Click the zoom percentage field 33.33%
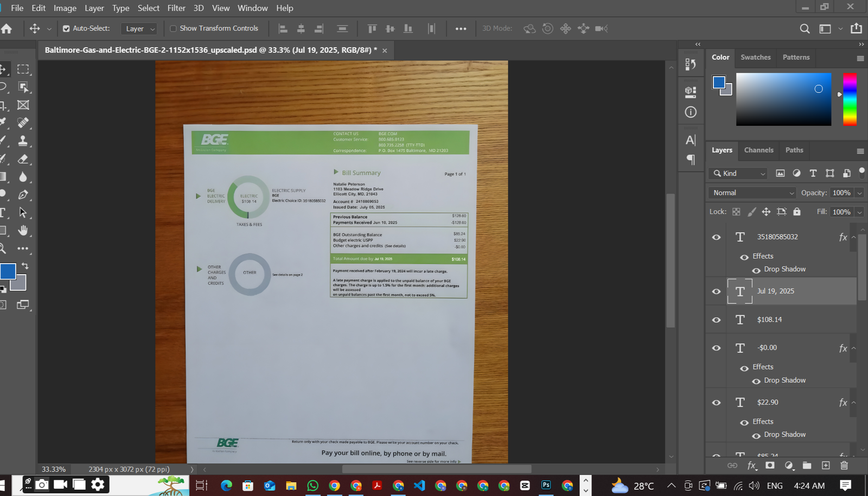This screenshot has width=868, height=496. (54, 469)
